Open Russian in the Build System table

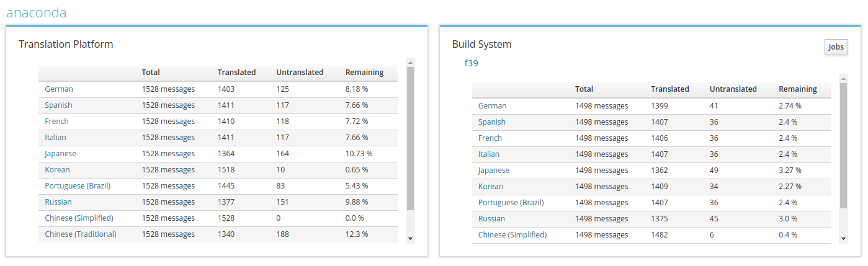(x=491, y=219)
